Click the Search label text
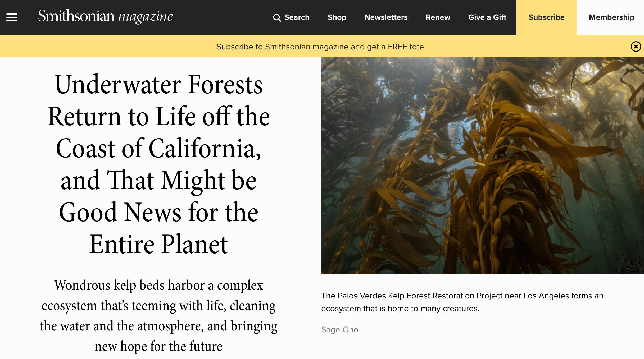Image resolution: width=644 pixels, height=359 pixels. [x=296, y=17]
